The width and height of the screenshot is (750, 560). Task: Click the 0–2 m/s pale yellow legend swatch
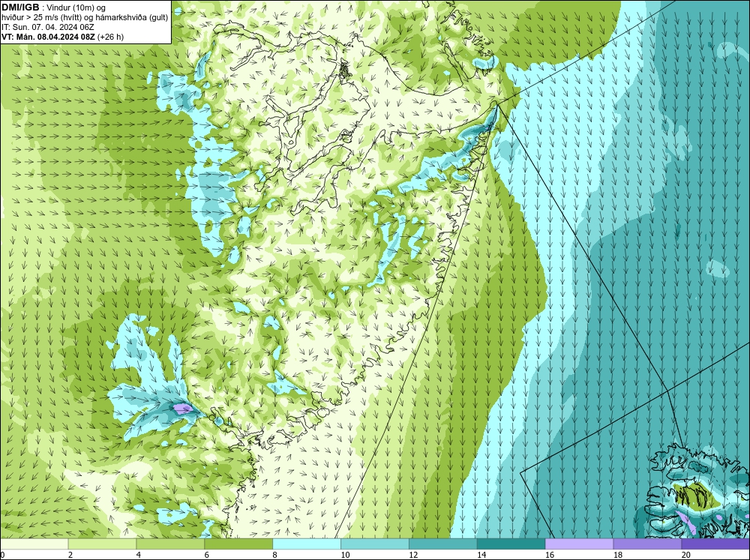[34, 544]
